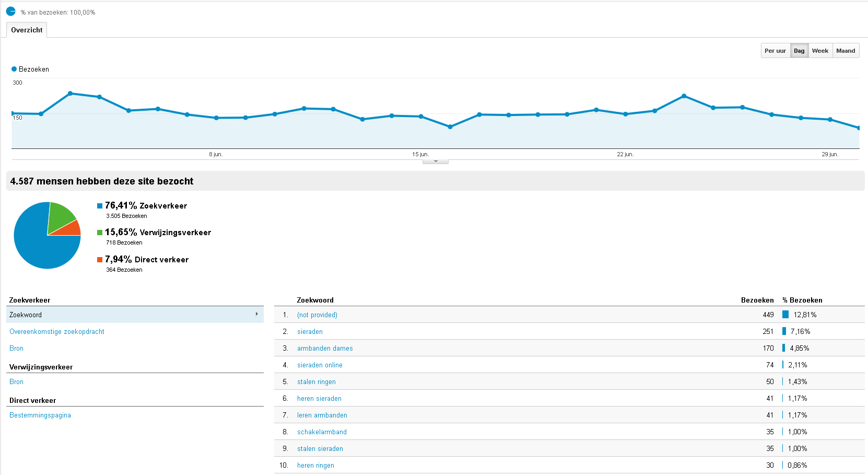Click blue Zoekverkeer pie slice

[37, 243]
